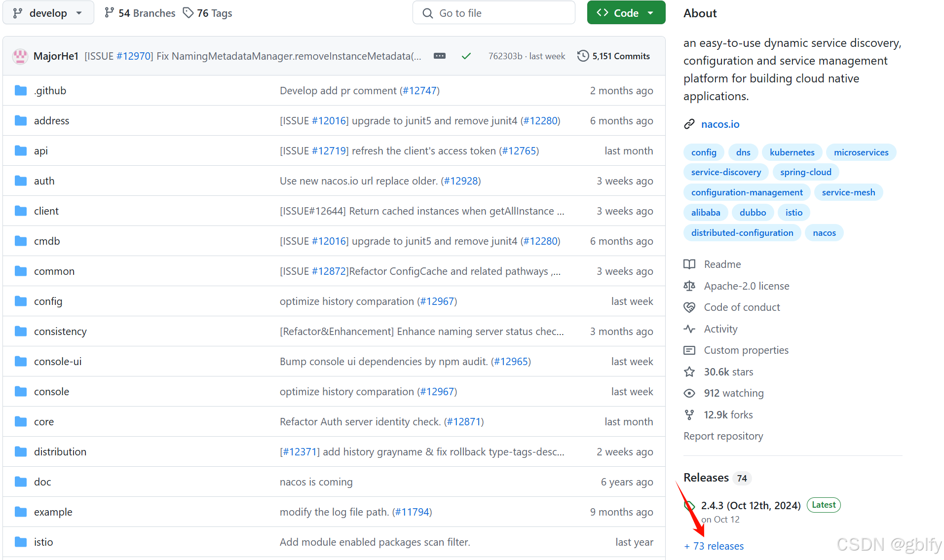The height and width of the screenshot is (560, 944).
Task: Open the istio folder
Action: coord(43,542)
